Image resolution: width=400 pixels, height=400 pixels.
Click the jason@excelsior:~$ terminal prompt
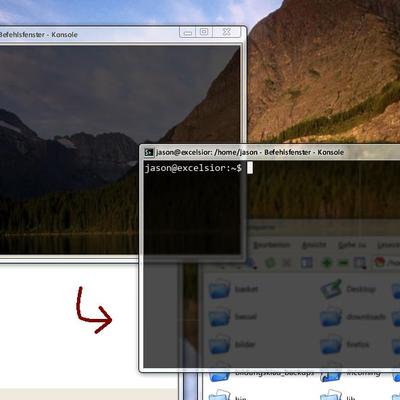(193, 168)
